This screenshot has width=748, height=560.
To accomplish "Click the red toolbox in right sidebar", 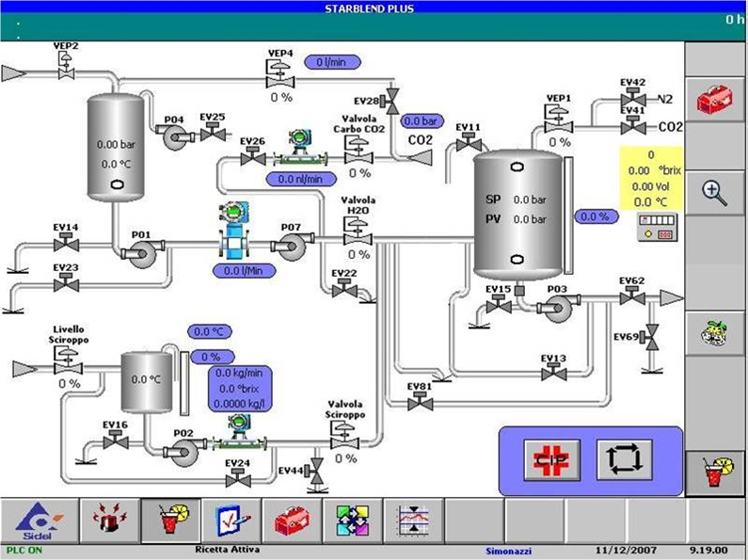I will click(715, 97).
